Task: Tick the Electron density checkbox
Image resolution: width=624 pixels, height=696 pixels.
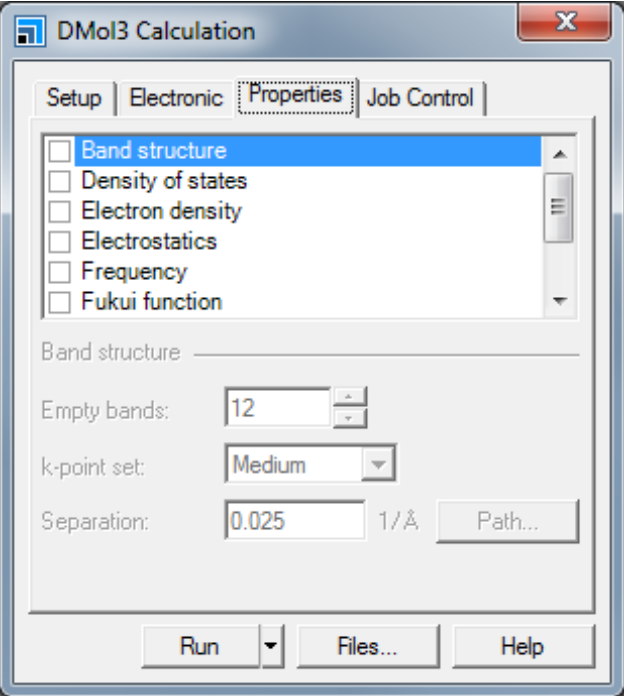Action: [59, 211]
